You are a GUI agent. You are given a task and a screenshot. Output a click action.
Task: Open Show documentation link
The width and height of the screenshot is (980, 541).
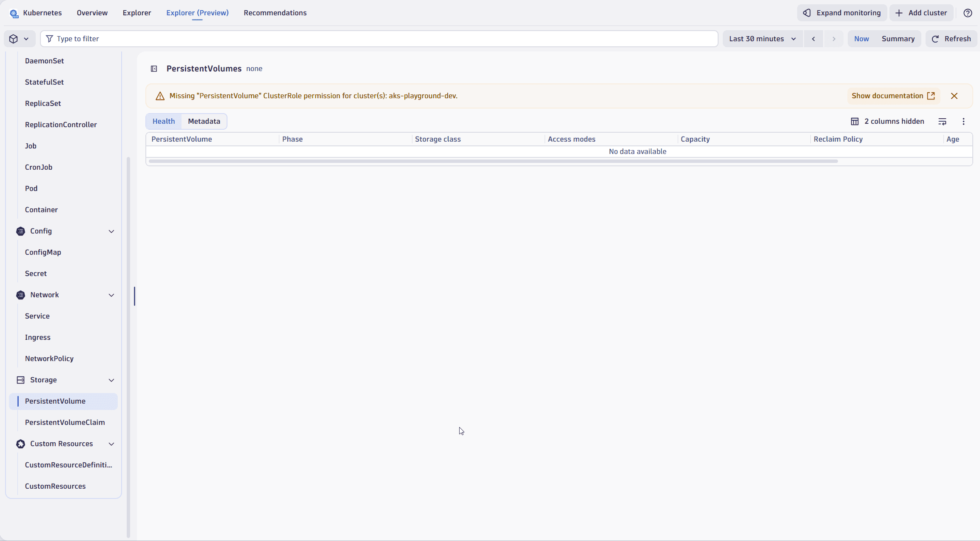(893, 96)
